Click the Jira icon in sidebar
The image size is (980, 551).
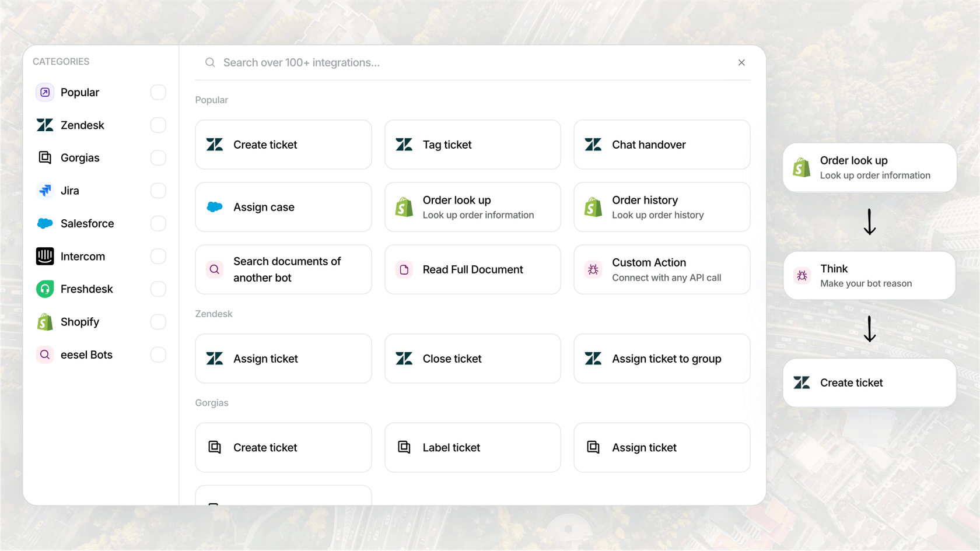pyautogui.click(x=45, y=191)
